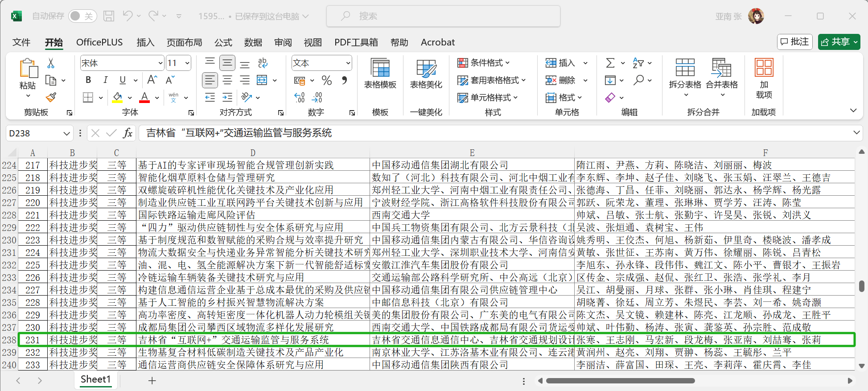The height and width of the screenshot is (391, 868).
Task: Toggle center horizontal alignment button
Action: coord(227,80)
